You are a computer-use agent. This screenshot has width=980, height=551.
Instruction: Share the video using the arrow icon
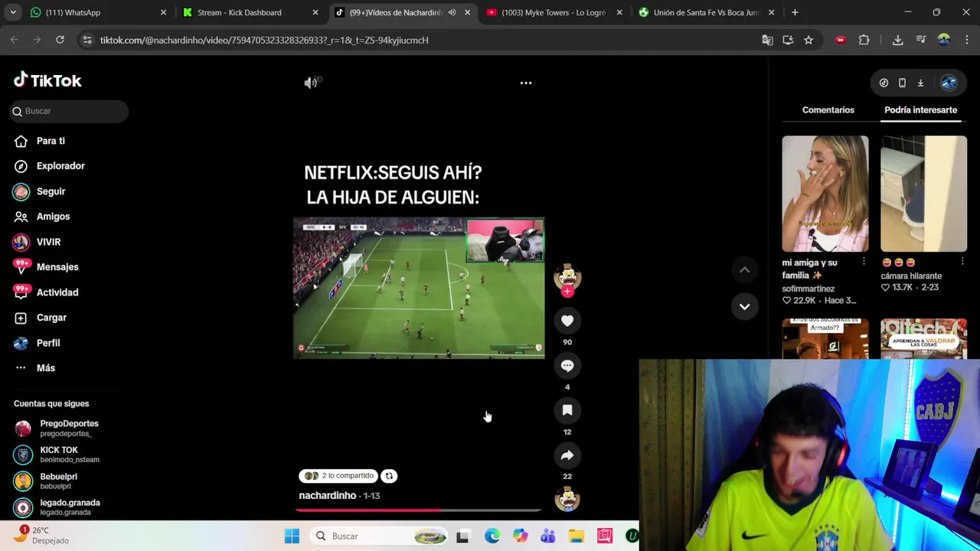click(567, 455)
